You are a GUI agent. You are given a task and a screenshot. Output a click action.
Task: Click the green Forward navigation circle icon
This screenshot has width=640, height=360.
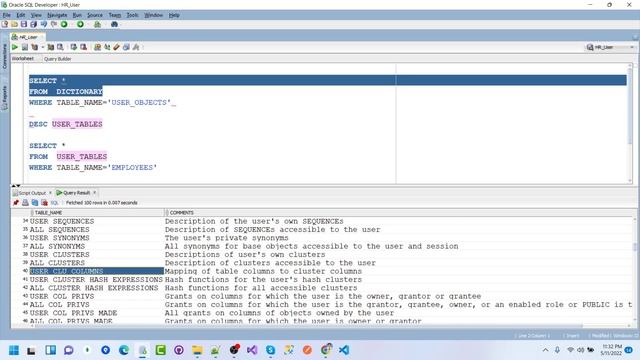pyautogui.click(x=80, y=24)
